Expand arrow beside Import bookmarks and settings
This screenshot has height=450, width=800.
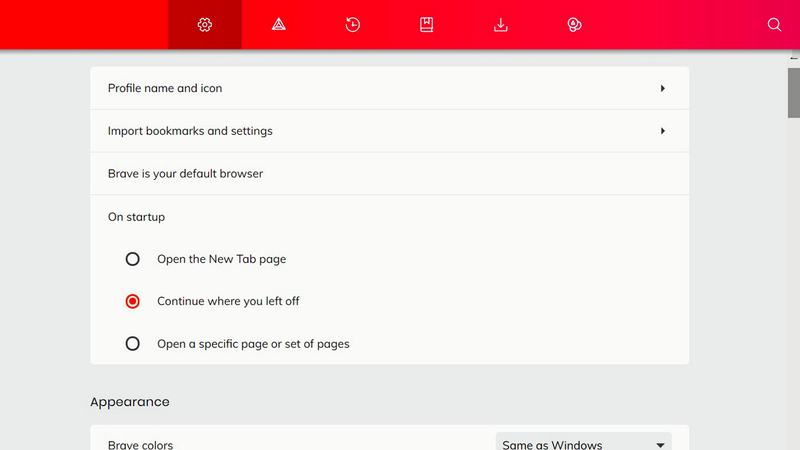point(662,131)
